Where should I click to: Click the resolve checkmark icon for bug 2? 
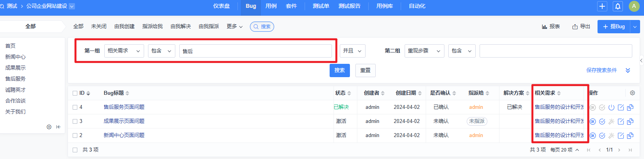coord(602,136)
